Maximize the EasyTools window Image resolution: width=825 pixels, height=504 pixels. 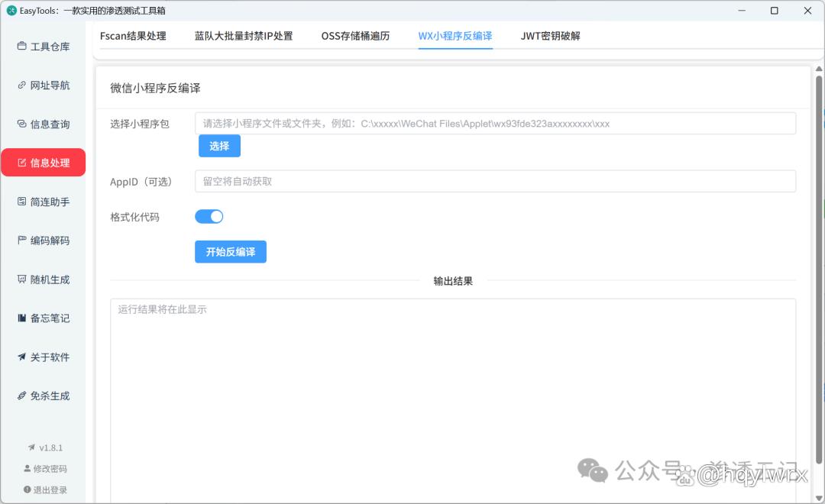(x=775, y=11)
